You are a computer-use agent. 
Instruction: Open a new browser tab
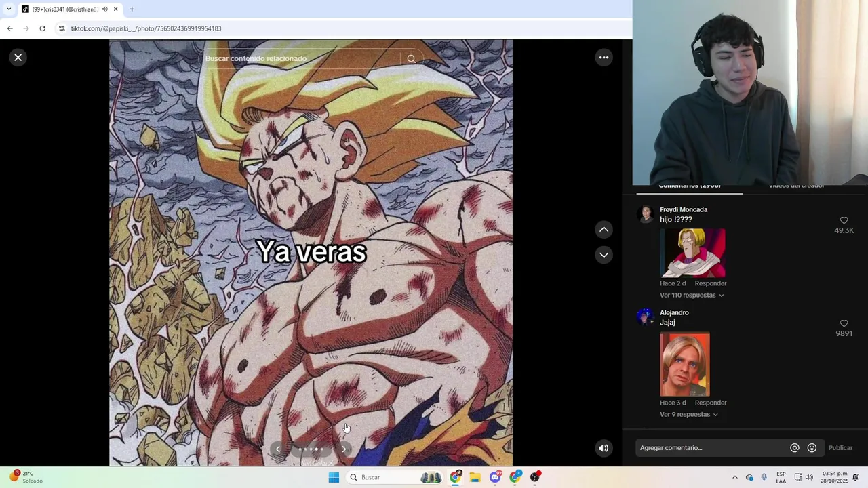click(132, 9)
